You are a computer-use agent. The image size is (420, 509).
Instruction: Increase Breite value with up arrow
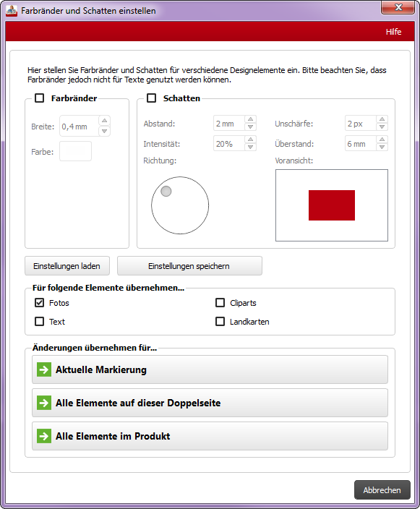coord(105,121)
